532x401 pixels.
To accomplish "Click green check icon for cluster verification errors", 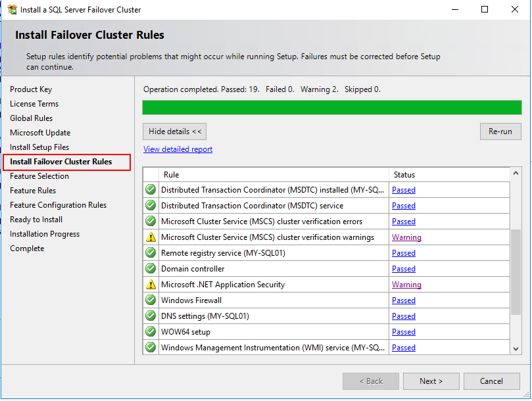I will [151, 221].
